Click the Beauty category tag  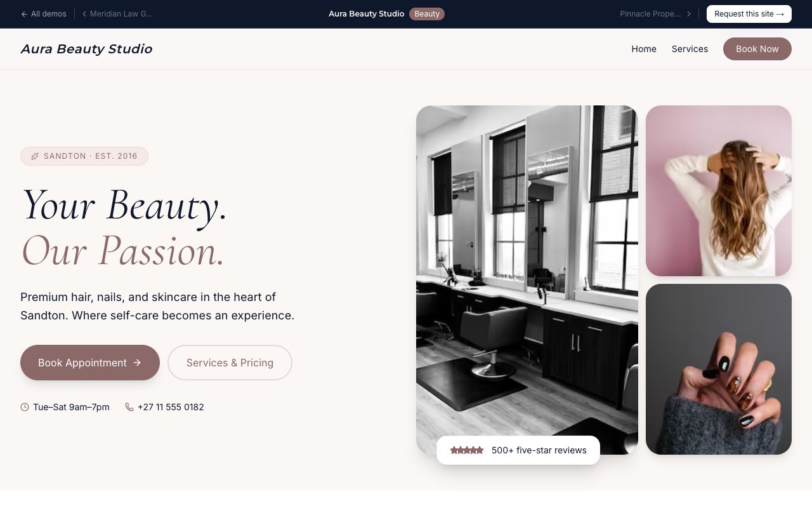[427, 14]
